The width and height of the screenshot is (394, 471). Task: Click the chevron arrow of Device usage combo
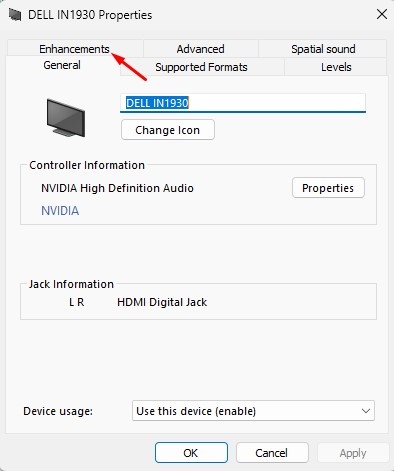tap(366, 411)
